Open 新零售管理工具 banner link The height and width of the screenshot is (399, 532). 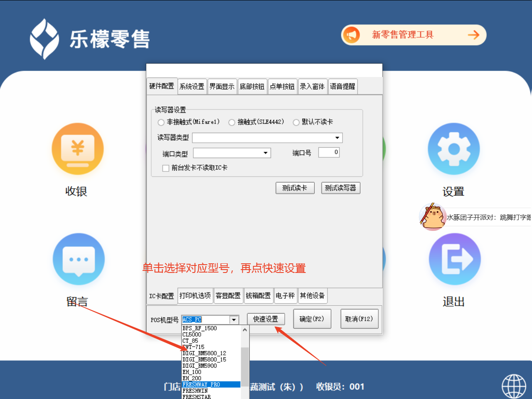click(414, 35)
